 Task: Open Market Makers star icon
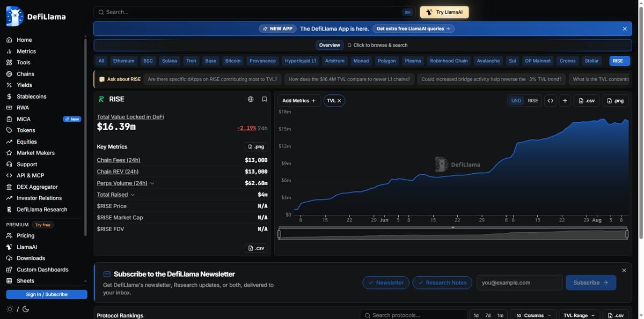coord(9,153)
